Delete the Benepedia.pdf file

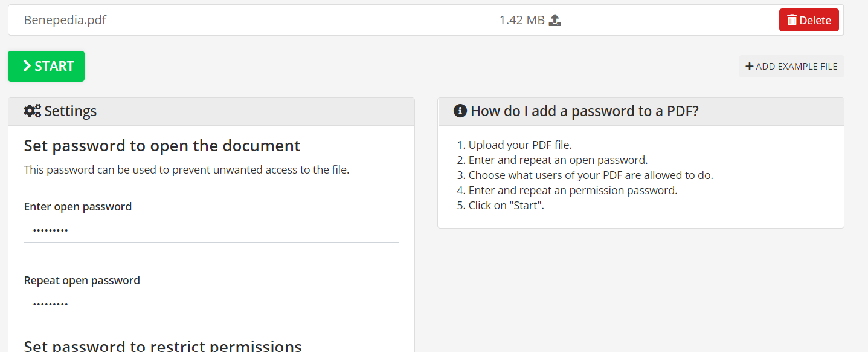click(x=809, y=20)
